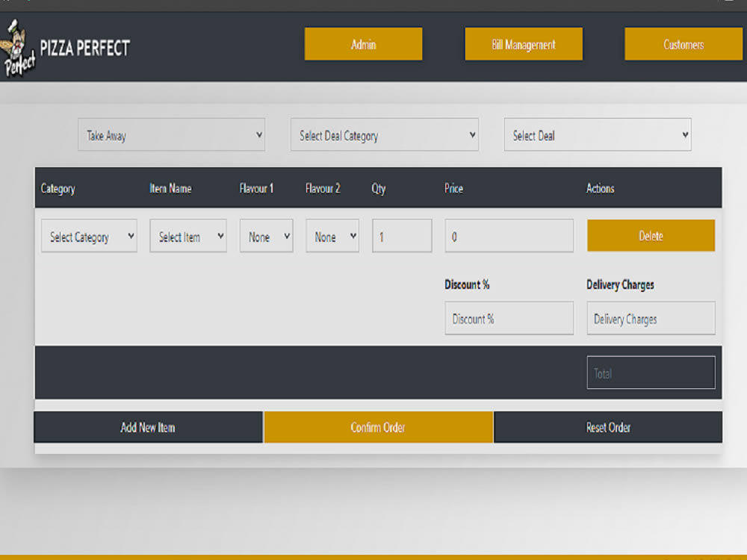Click into the Price field
The height and width of the screenshot is (560, 747).
(509, 236)
